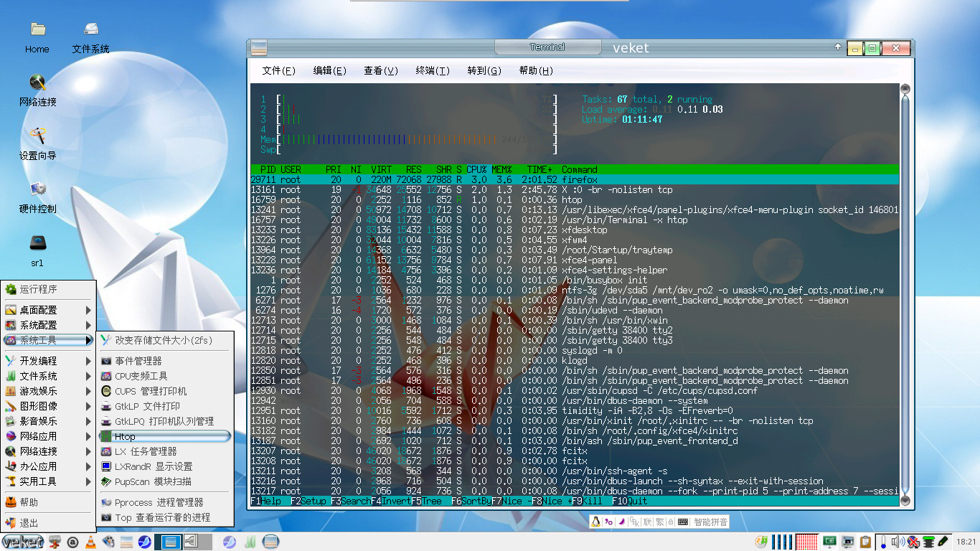This screenshot has width=980, height=551.
Task: Open 终端(T) menu in Terminal
Action: coord(433,70)
